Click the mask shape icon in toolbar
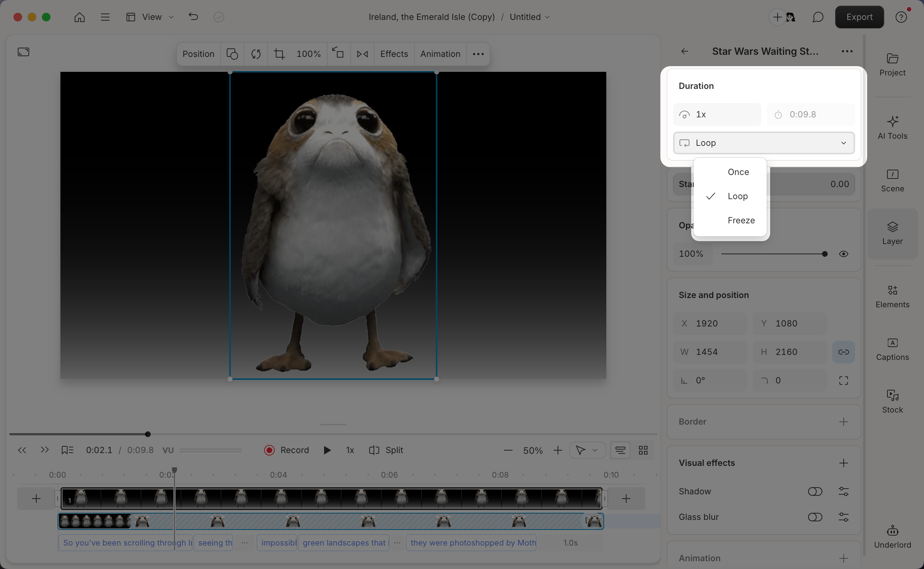This screenshot has width=924, height=569. coord(232,54)
